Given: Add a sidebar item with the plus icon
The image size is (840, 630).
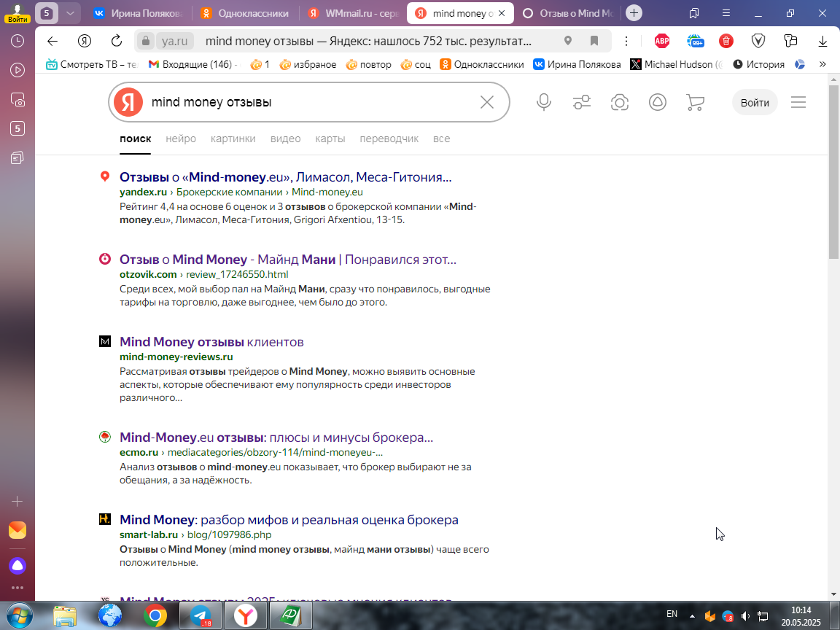Looking at the screenshot, I should (x=17, y=502).
